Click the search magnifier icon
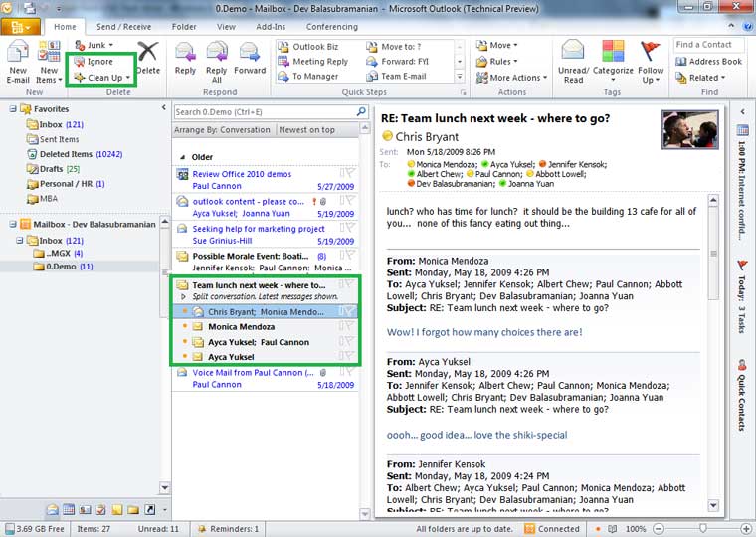Image resolution: width=756 pixels, height=537 pixels. coord(361,111)
